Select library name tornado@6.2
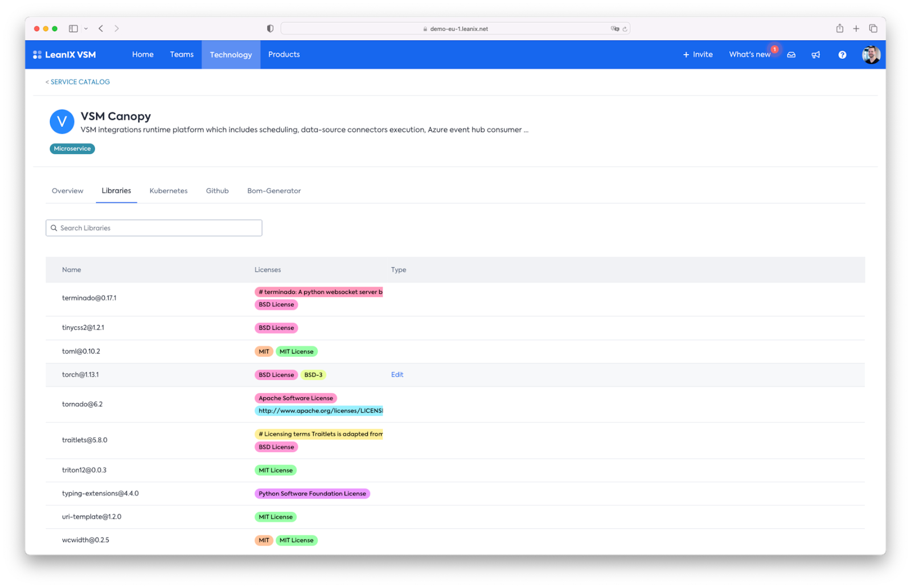Viewport: 911px width, 588px height. (x=83, y=404)
